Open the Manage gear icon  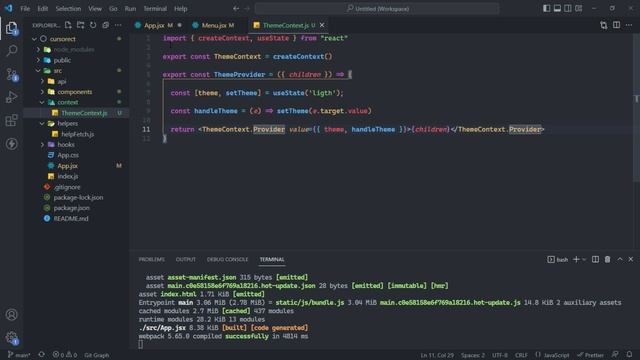pos(11,338)
